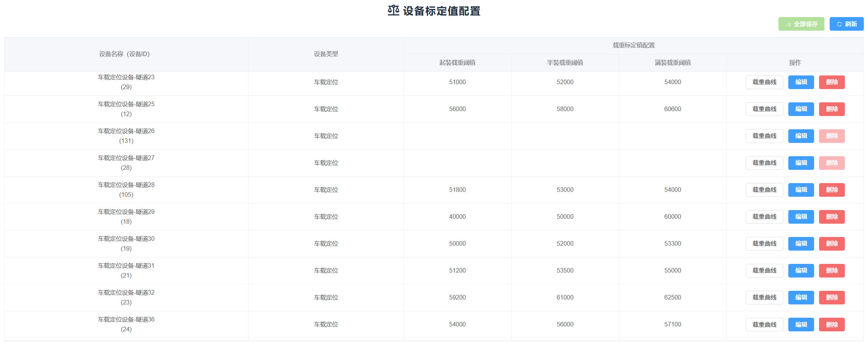Delete the 隧道31 device calibration
Screen dimensions: 868x345
(831, 271)
